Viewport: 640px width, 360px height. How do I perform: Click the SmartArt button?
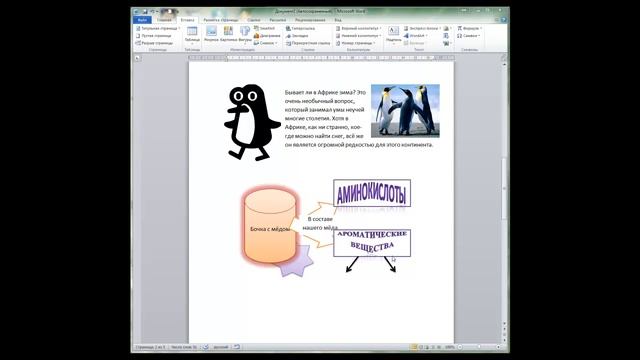tap(264, 29)
